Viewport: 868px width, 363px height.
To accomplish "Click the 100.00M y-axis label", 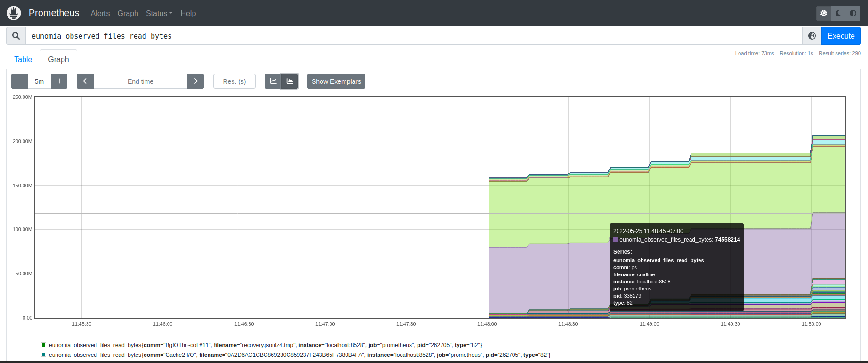I will 23,229.
